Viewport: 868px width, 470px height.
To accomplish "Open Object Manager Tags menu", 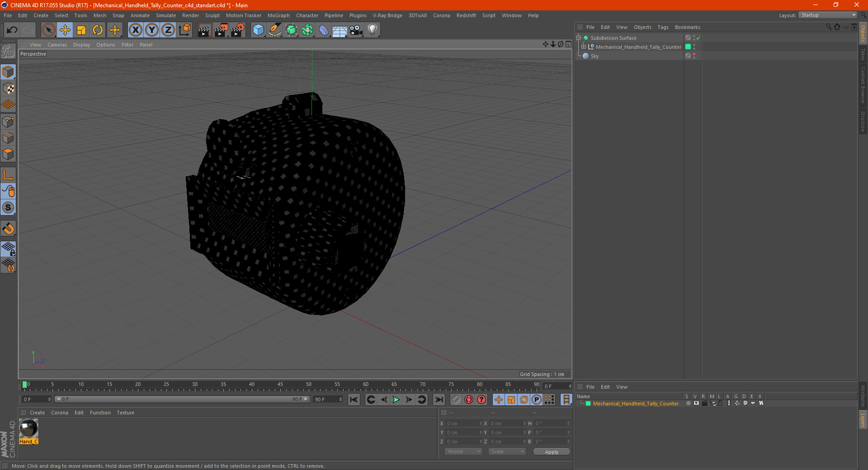I will click(663, 27).
